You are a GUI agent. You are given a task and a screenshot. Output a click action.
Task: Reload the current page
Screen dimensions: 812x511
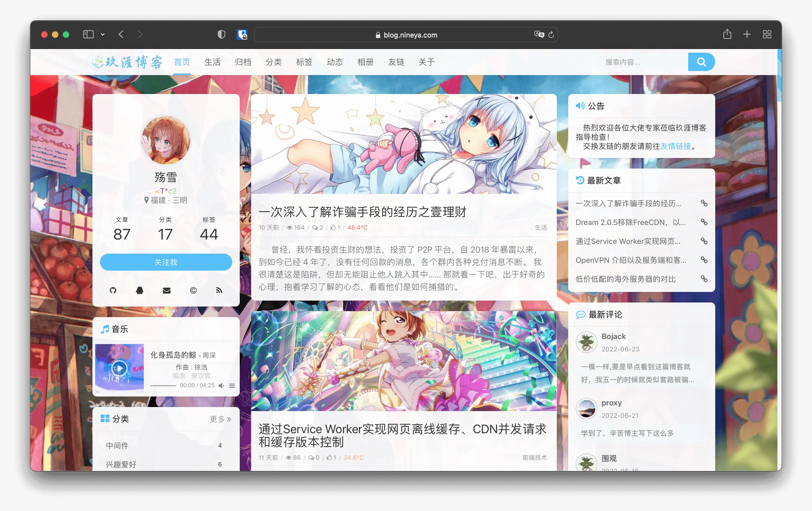(551, 35)
